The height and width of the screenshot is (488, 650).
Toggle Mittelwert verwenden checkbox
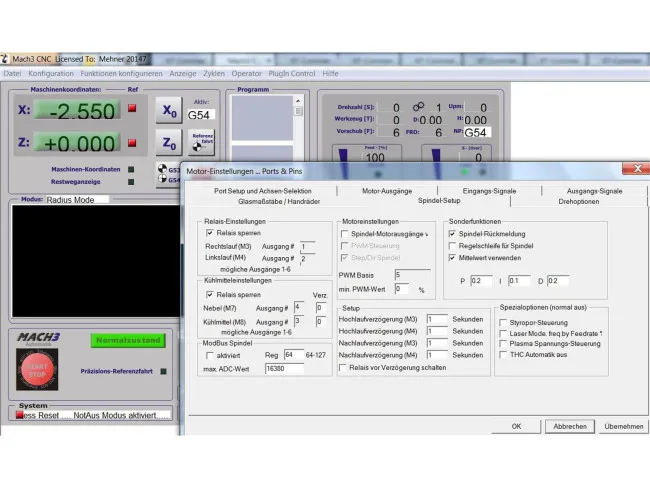[452, 258]
